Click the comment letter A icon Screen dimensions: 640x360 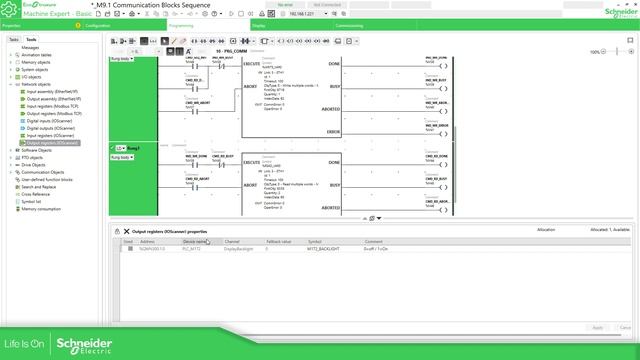click(x=189, y=51)
